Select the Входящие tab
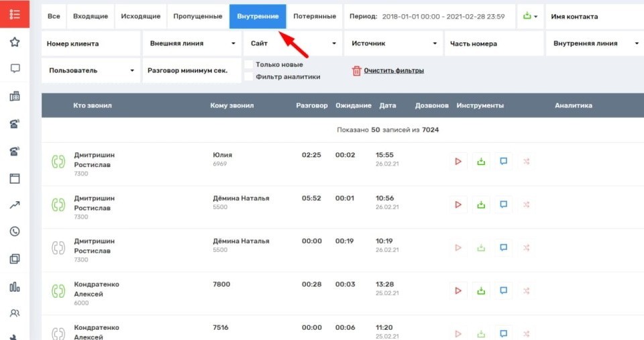 point(91,16)
